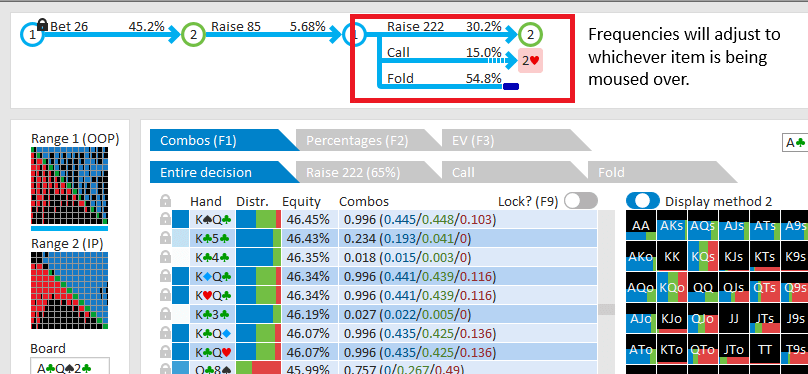Click the lock icon beside K♠Q♣ row
The height and width of the screenshot is (374, 808).
165,220
